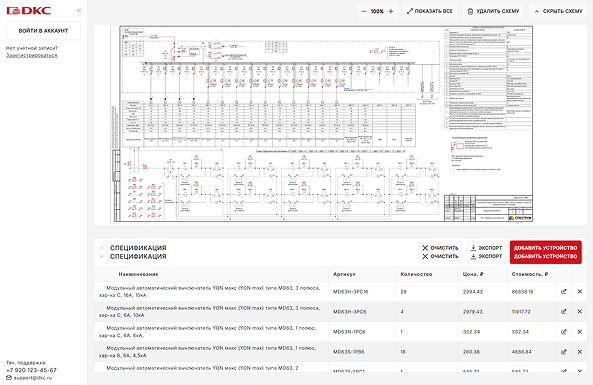The width and height of the screenshot is (593, 385).
Task: Click the red ДОБАВИТЬ УСТРОЙСТВО button
Action: coord(546,252)
